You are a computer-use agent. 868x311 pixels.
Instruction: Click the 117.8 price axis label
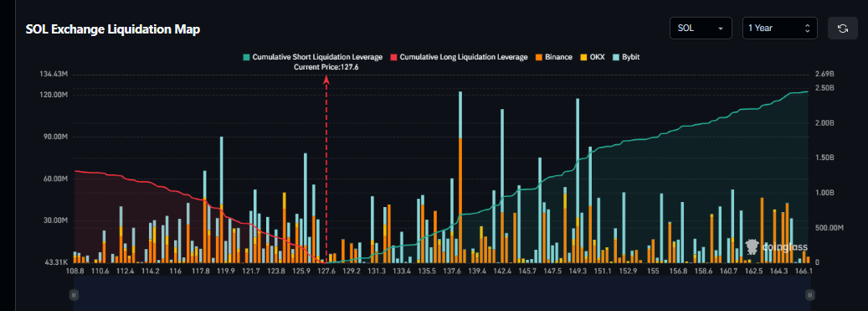tap(200, 271)
